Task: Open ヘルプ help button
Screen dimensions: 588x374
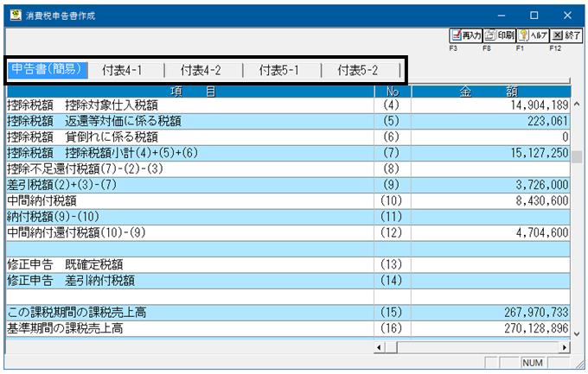Action: (x=533, y=35)
